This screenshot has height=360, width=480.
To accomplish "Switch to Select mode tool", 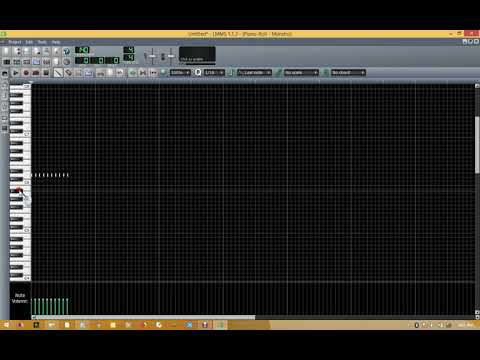I will (x=78, y=73).
